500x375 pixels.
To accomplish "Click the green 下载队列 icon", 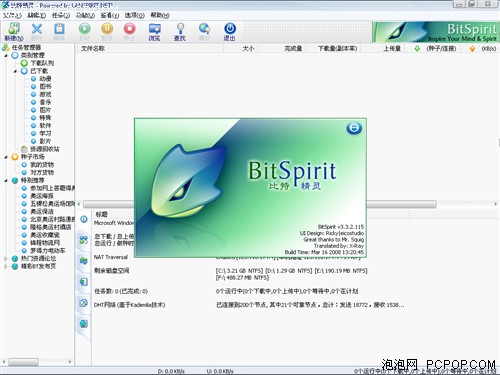I will 24,63.
